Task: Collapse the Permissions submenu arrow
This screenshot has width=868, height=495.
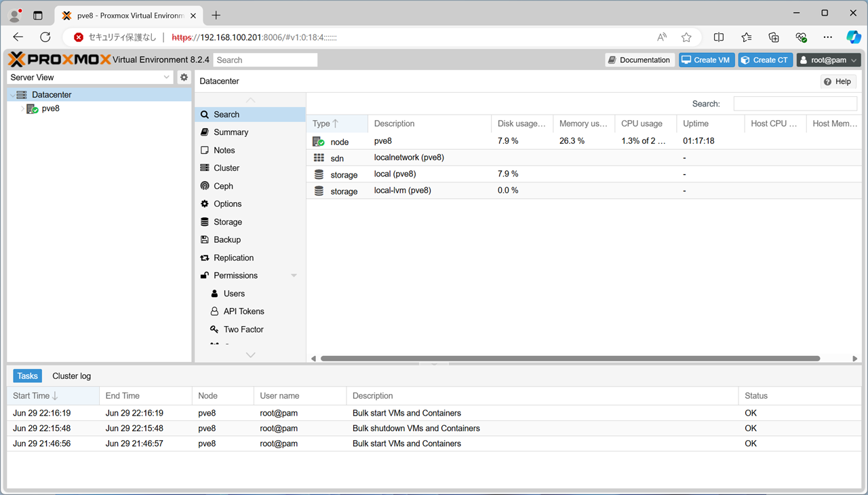Action: tap(294, 276)
